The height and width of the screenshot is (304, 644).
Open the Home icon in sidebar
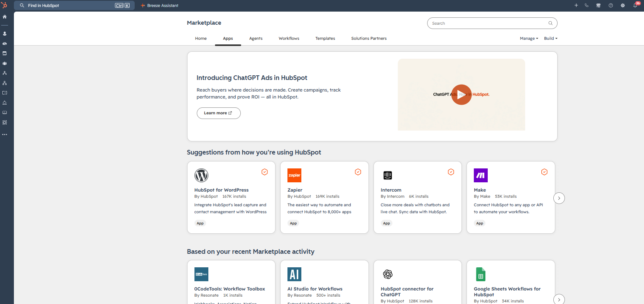[x=5, y=17]
